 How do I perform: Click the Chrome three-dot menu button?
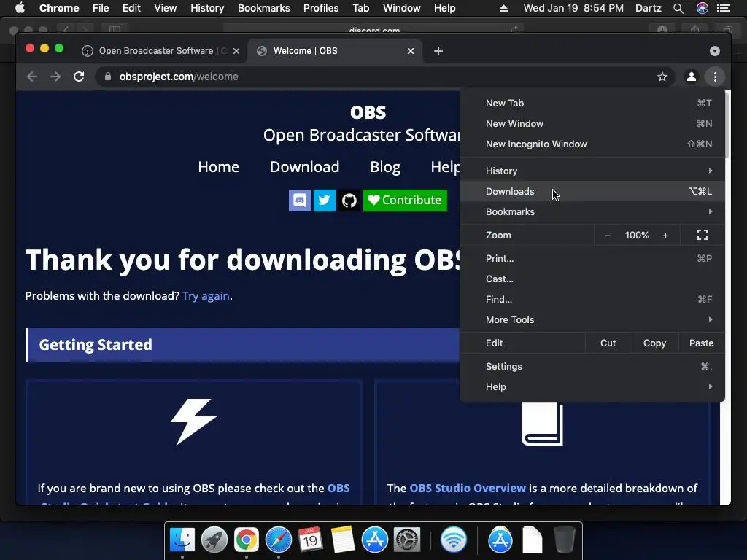715,77
